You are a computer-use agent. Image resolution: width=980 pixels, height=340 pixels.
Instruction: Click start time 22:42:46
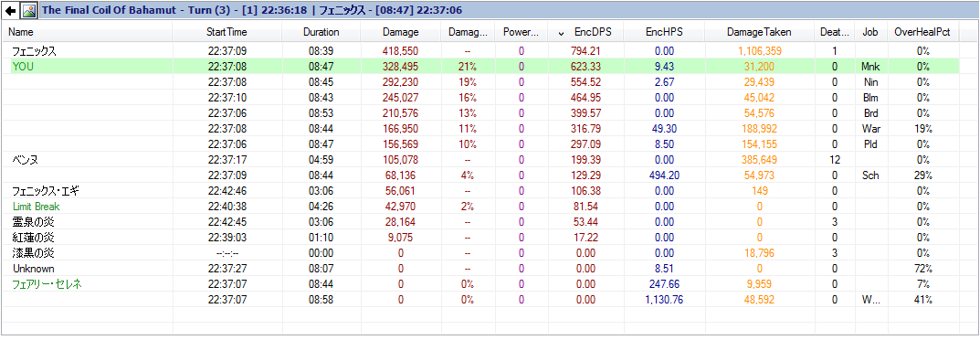(227, 191)
